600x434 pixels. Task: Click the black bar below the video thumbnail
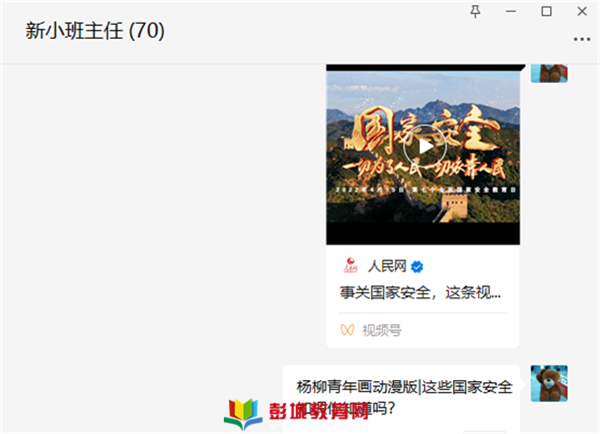(x=423, y=233)
